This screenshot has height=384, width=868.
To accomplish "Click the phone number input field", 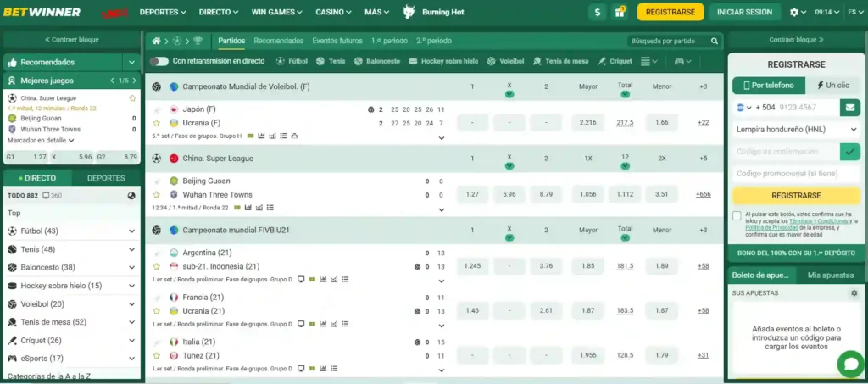I will click(808, 108).
